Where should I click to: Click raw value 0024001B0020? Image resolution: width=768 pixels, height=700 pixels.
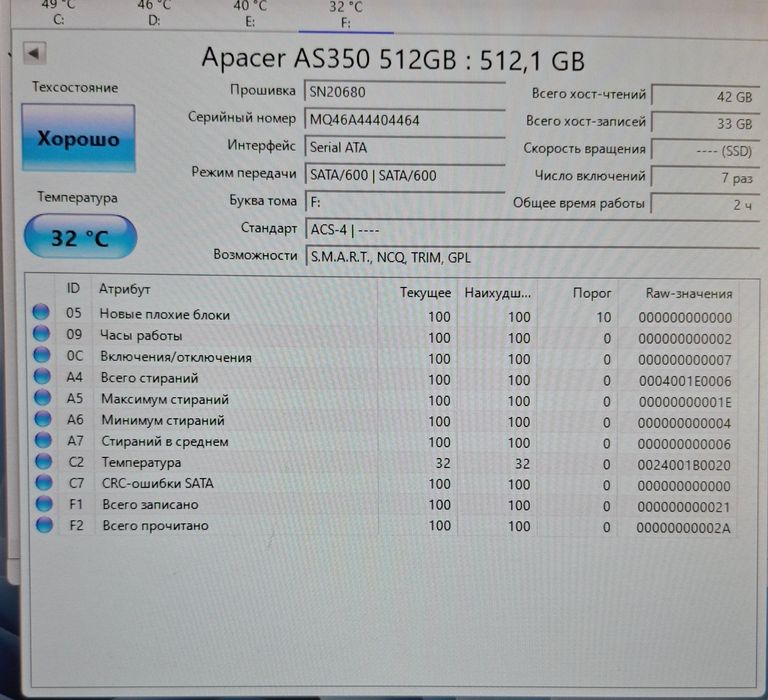pyautogui.click(x=684, y=465)
